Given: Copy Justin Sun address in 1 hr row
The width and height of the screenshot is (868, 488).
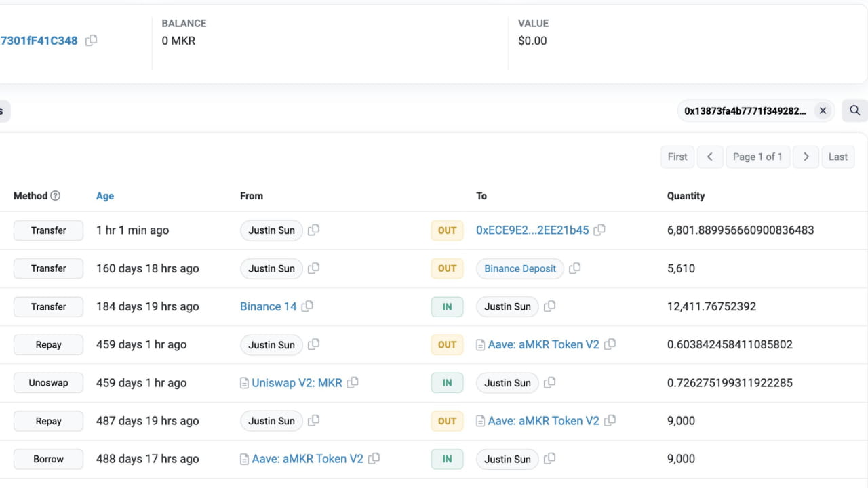Looking at the screenshot, I should (313, 230).
